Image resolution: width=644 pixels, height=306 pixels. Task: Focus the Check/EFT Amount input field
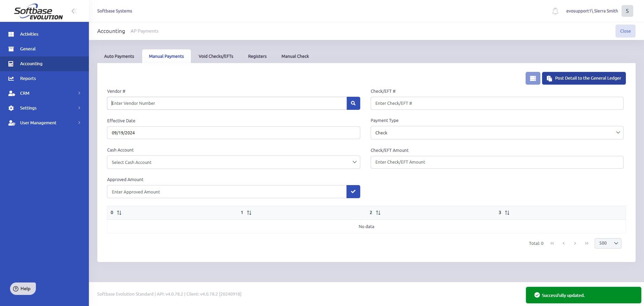pos(497,162)
